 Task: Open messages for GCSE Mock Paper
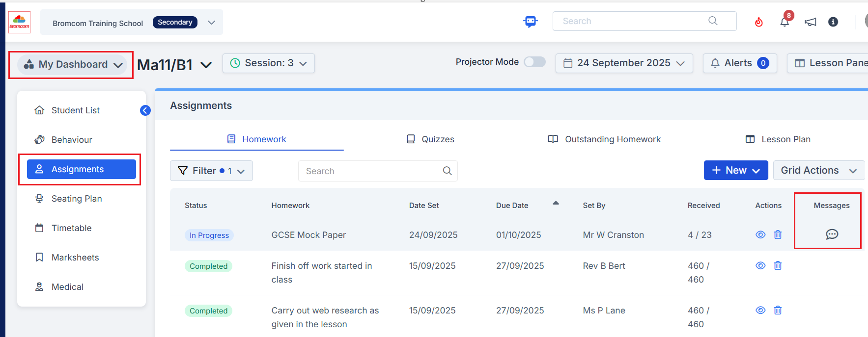coord(832,234)
